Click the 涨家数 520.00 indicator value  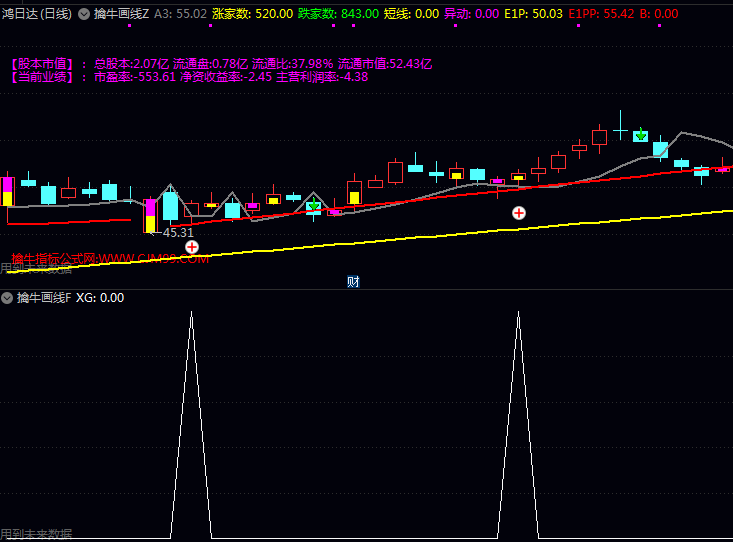(x=253, y=14)
